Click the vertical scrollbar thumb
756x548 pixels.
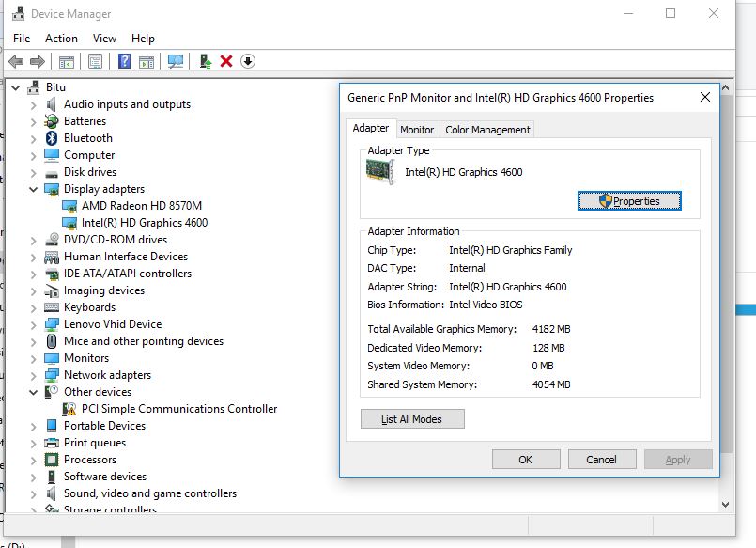(728, 275)
